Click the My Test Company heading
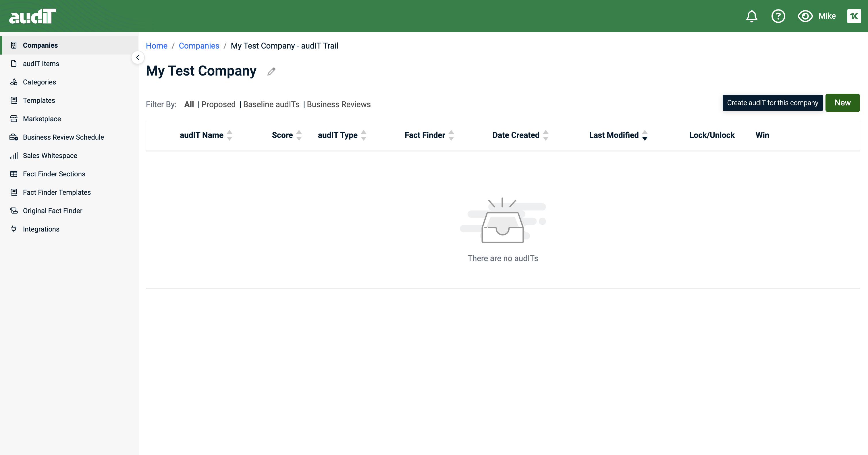The width and height of the screenshot is (868, 455). pos(201,71)
